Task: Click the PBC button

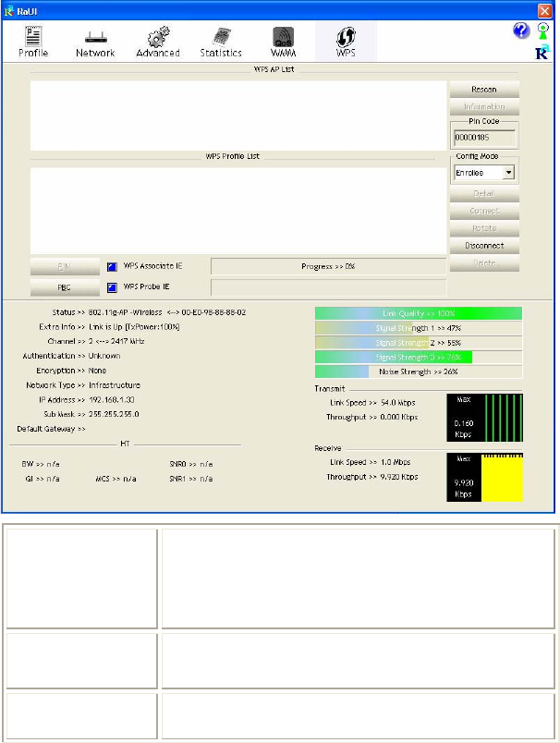Action: tap(65, 287)
